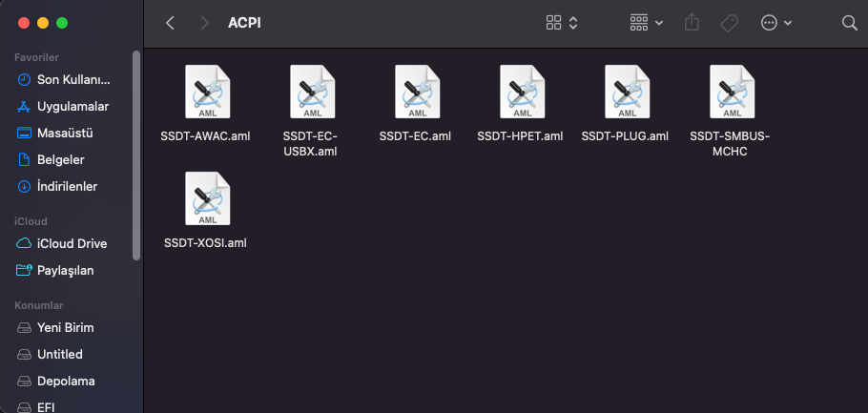The image size is (868, 413).
Task: Select the Depolama volume in sidebar
Action: point(65,381)
